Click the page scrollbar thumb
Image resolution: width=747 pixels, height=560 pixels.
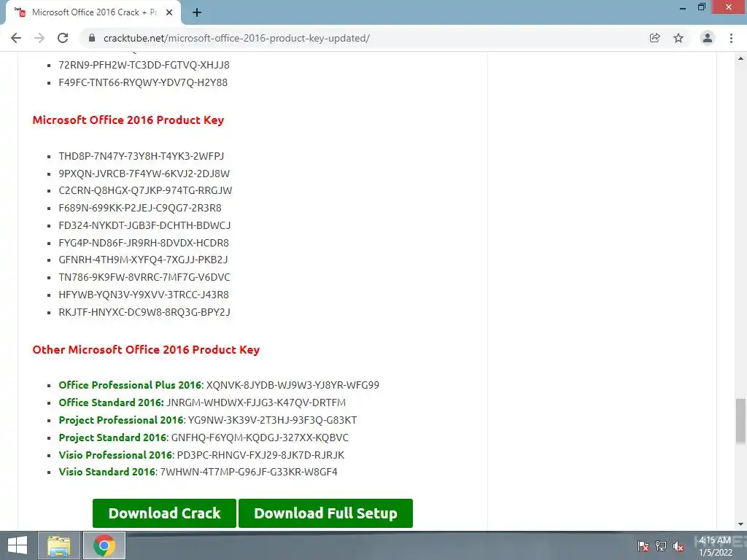tap(740, 422)
